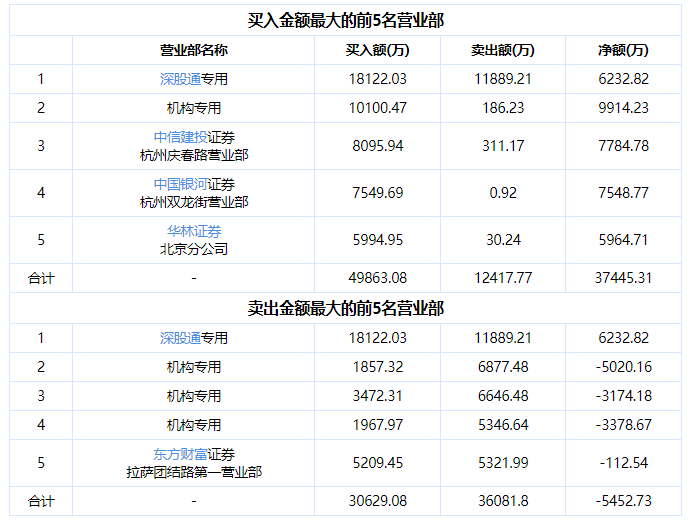
Task: Open the 东方财富 securities link
Action: [180, 454]
